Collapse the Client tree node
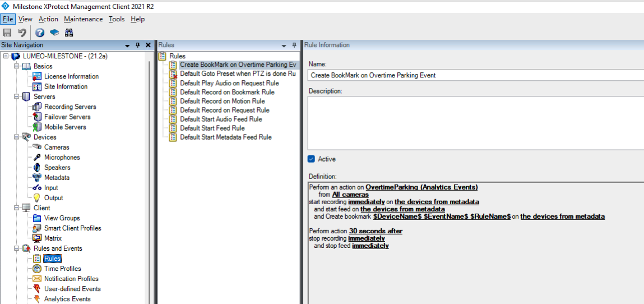644x304 pixels. pos(16,208)
